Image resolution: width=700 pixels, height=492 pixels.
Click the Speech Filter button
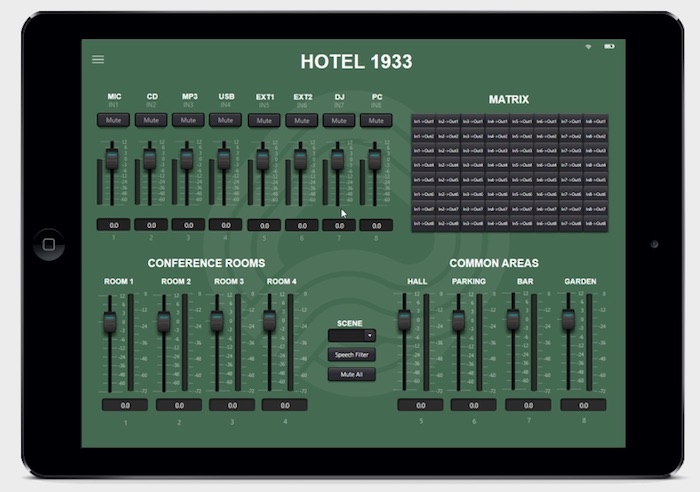click(352, 355)
